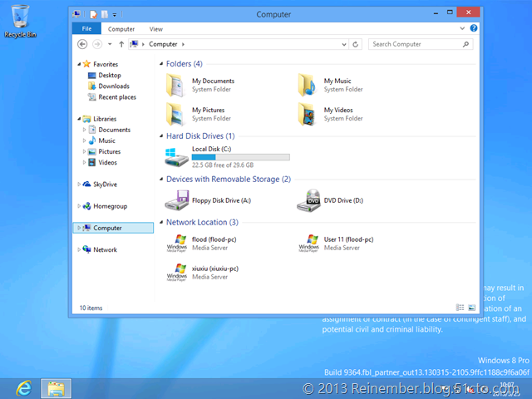Collapse the Hard Disk Drives (1) group
Viewport: 532px width, 399px height.
point(161,136)
